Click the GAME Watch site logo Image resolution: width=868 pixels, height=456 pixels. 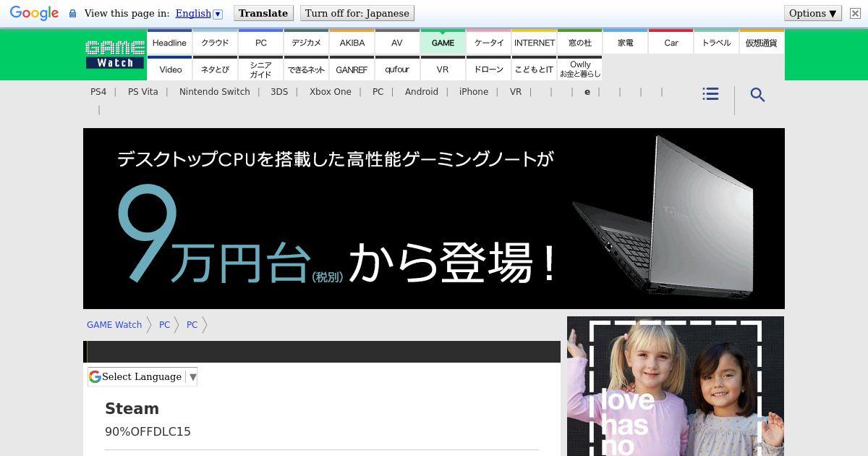pos(115,54)
